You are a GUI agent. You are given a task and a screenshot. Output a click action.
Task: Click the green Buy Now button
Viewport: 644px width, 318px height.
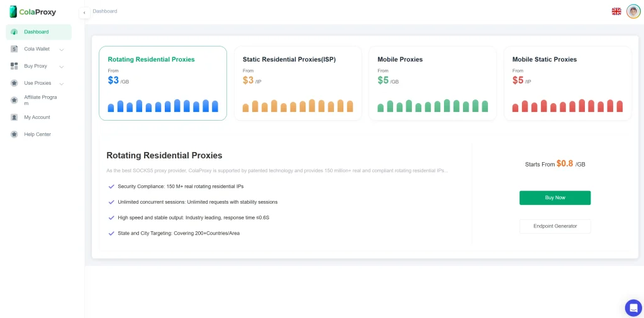[x=555, y=198]
